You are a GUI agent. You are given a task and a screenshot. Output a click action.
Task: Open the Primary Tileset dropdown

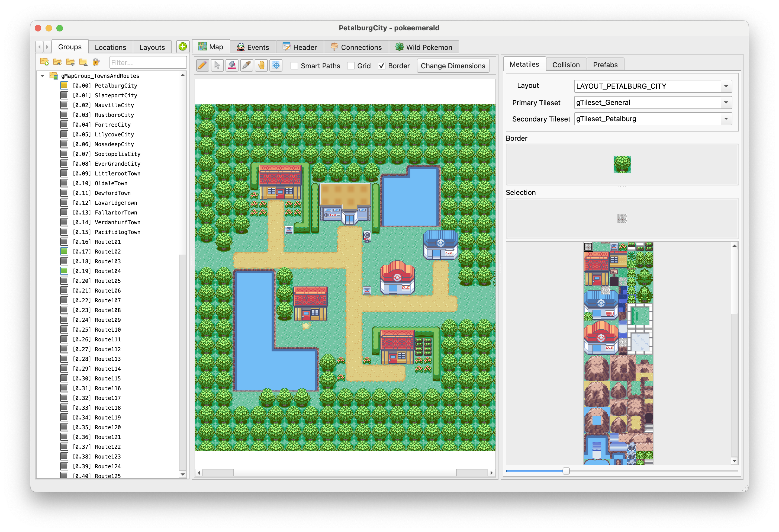726,102
